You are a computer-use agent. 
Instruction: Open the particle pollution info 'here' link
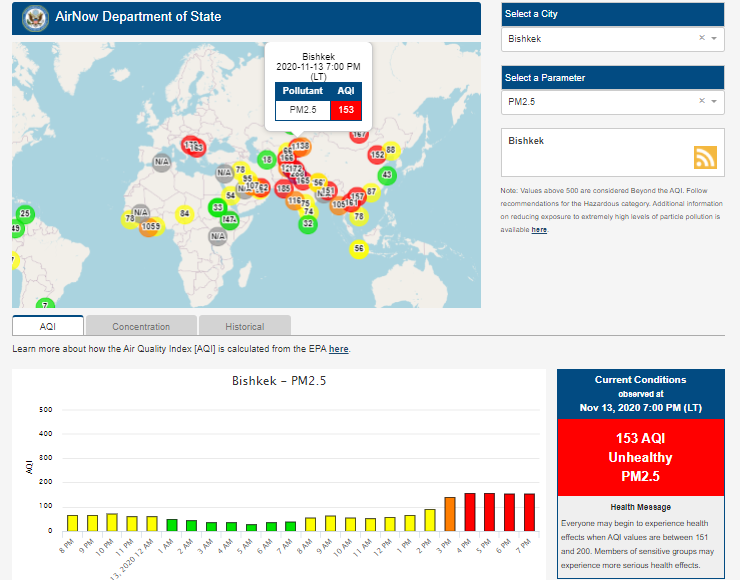(539, 229)
